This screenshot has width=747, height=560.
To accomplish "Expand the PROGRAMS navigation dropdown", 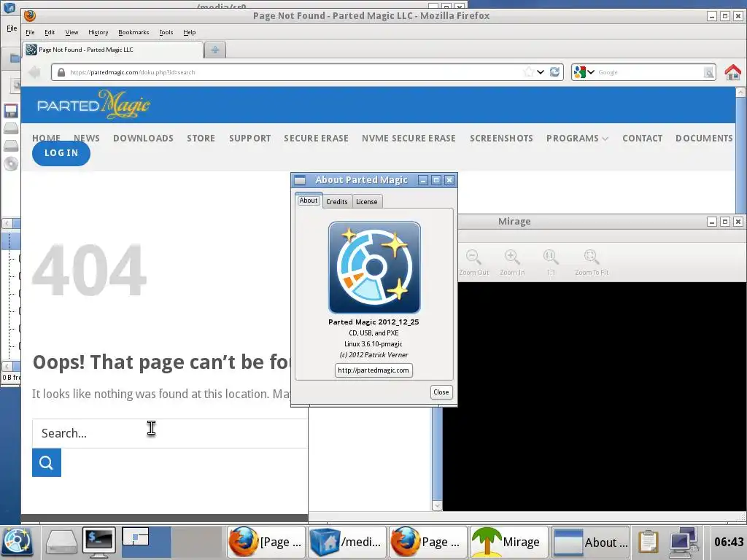I will [577, 138].
